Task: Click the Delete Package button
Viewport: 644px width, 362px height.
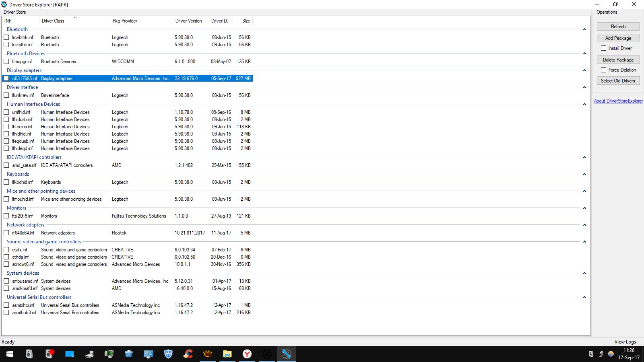Action: (618, 60)
